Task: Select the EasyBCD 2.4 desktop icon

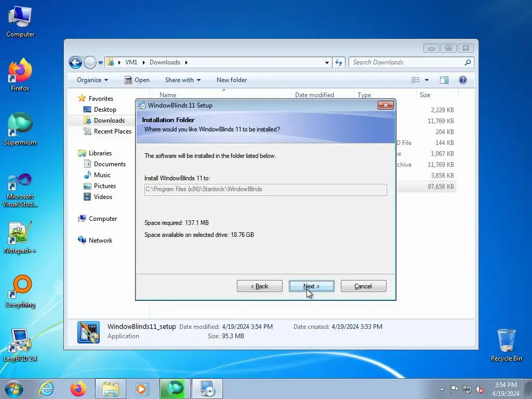Action: 20,345
